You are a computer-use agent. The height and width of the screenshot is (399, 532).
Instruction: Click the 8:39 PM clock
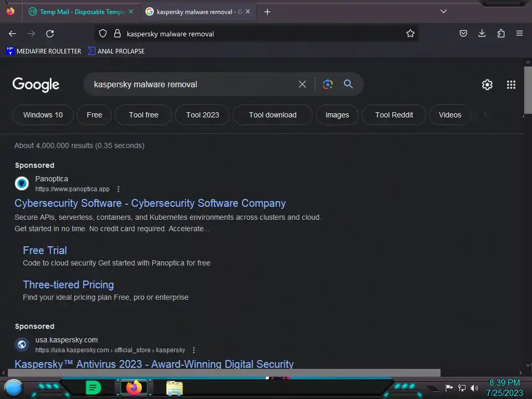pos(504,383)
